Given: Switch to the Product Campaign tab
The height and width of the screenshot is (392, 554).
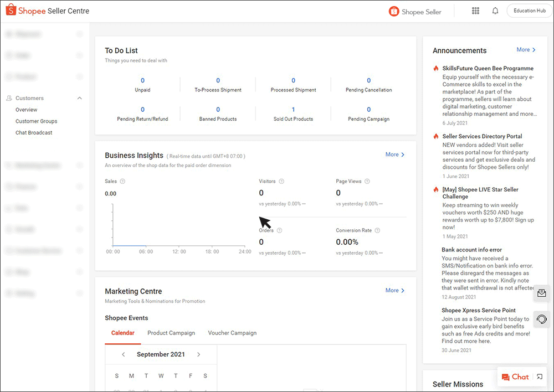Looking at the screenshot, I should pos(171,333).
